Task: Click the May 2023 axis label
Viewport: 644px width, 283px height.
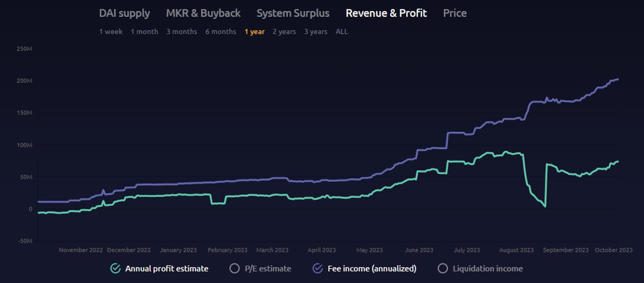Action: pyautogui.click(x=369, y=250)
